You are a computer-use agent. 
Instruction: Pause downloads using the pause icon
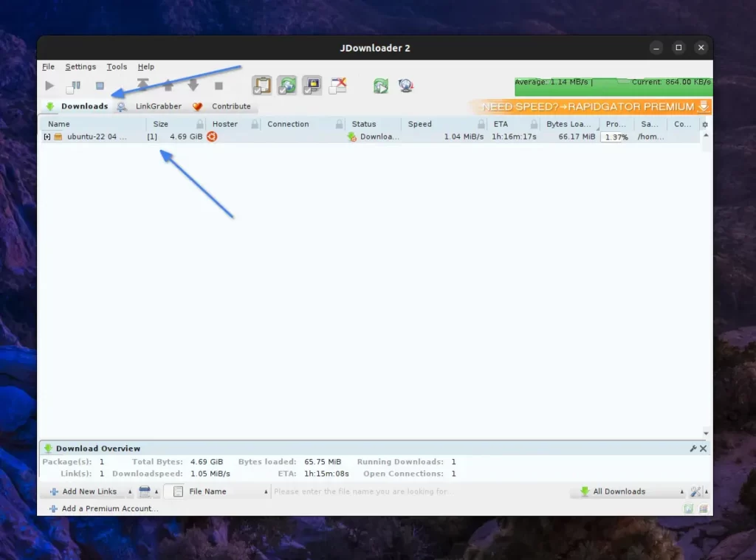click(x=73, y=86)
